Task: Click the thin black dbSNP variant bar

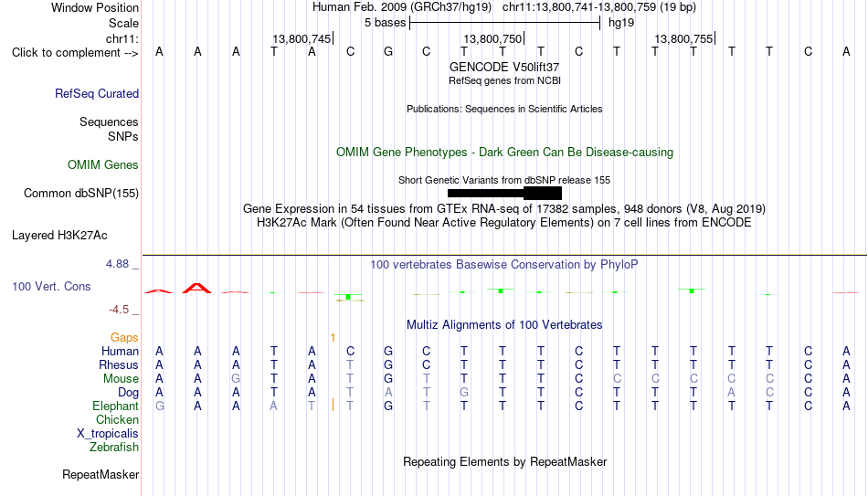Action: 485,194
